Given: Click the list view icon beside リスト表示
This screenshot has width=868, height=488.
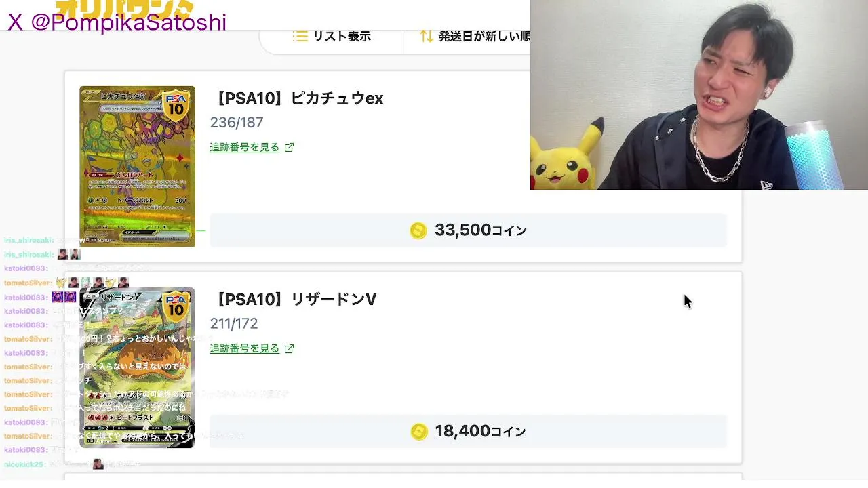Looking at the screenshot, I should click(300, 36).
